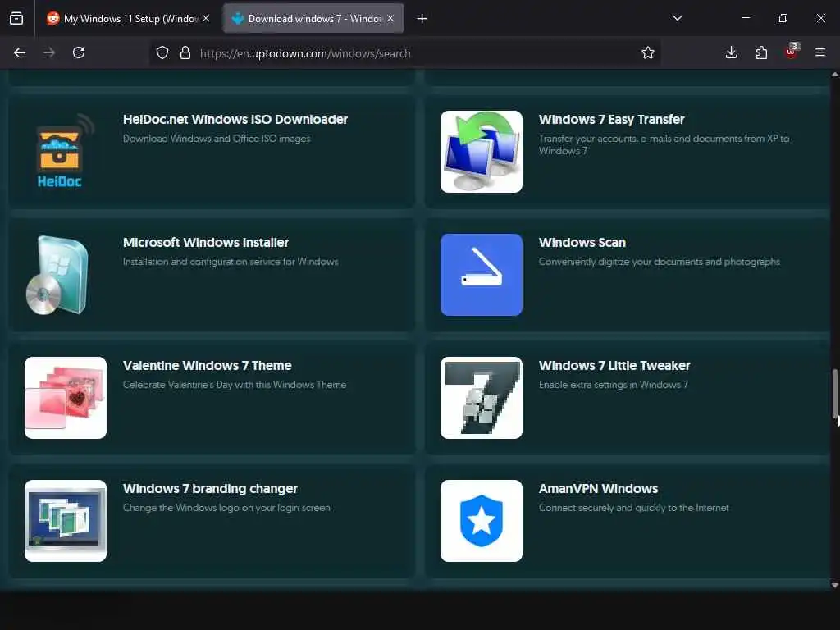Open a new browser tab
Viewport: 840px width, 630px height.
click(422, 19)
